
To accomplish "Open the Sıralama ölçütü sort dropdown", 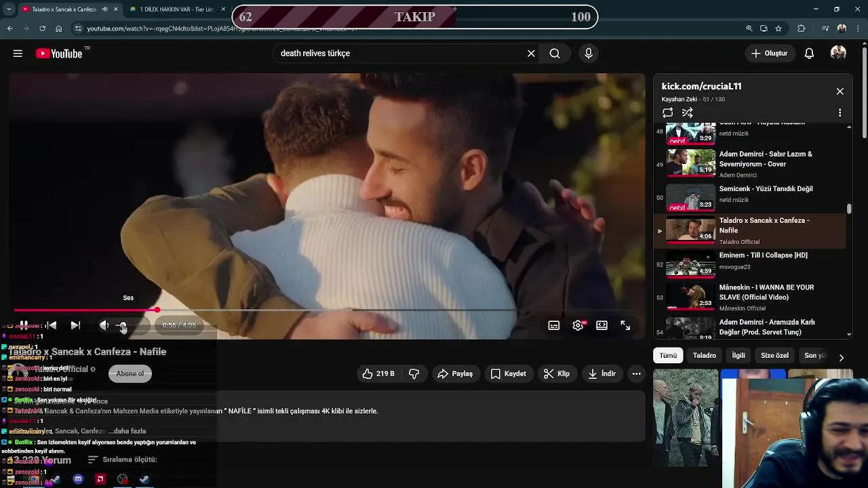I will click(x=123, y=460).
